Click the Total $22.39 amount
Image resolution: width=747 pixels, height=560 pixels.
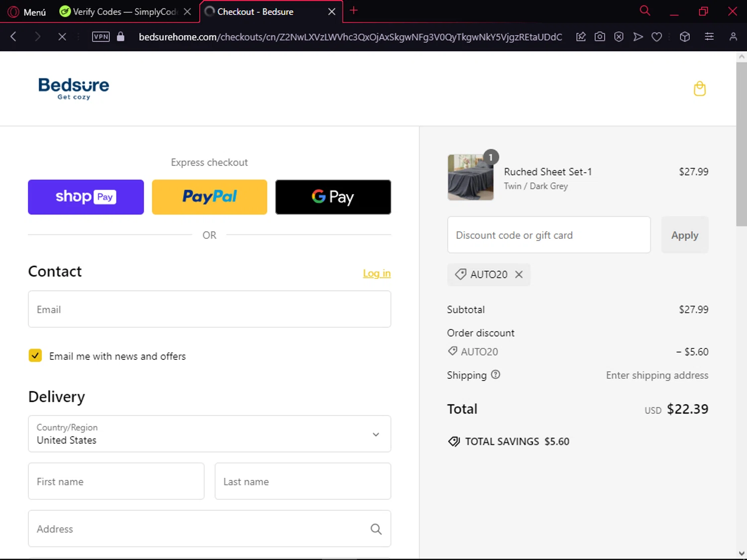click(x=687, y=409)
